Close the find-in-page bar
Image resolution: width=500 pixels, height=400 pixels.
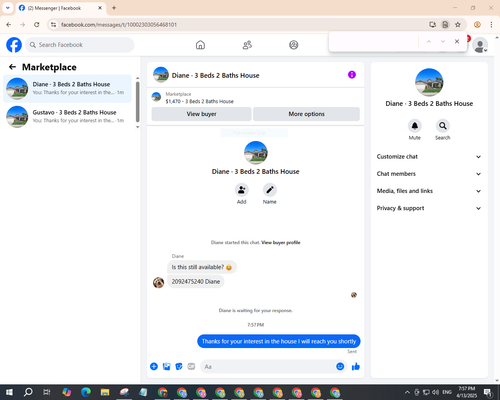(x=457, y=41)
